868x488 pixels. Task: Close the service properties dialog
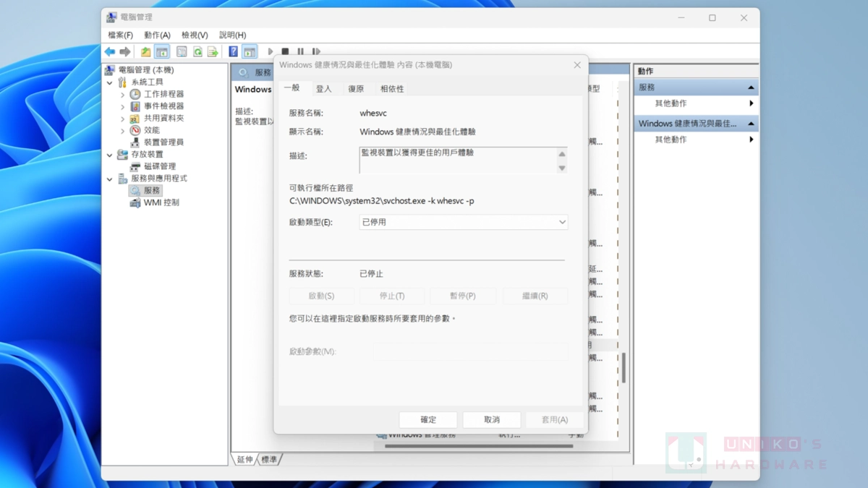(577, 65)
